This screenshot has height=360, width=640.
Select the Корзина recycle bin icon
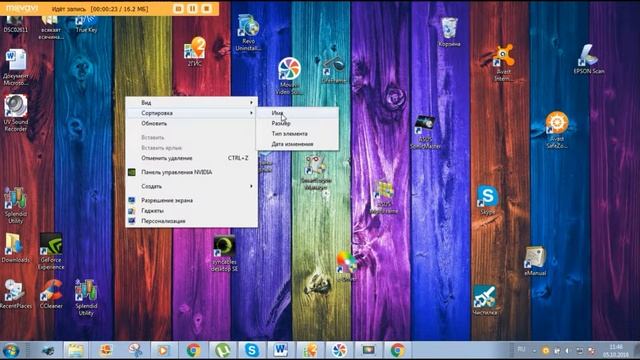(x=449, y=32)
